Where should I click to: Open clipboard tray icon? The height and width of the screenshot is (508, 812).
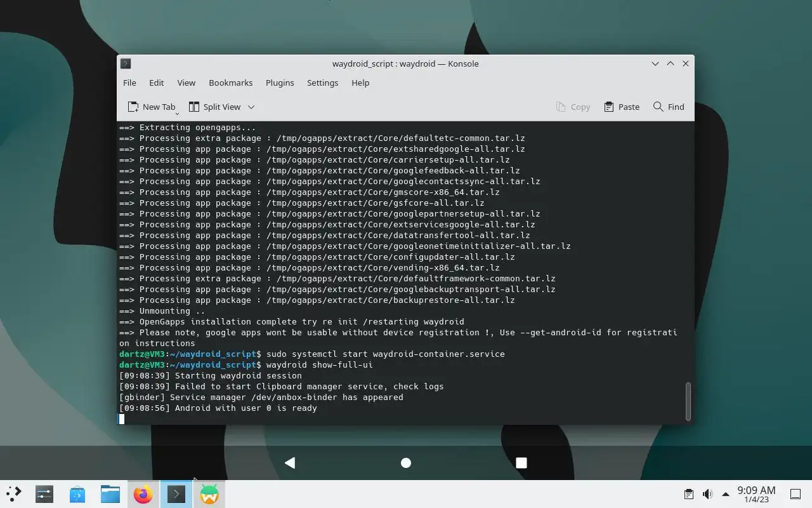[689, 494]
